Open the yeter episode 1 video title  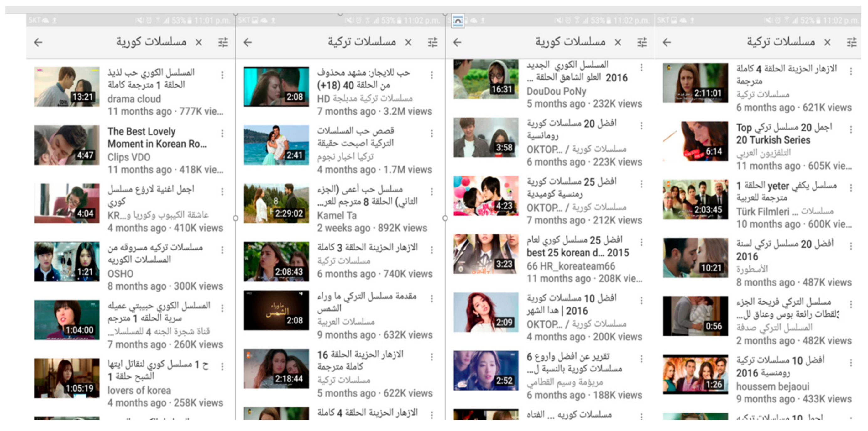(787, 192)
